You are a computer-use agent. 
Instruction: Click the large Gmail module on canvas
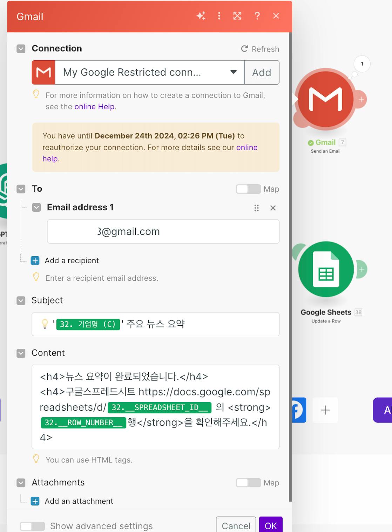pos(326,99)
